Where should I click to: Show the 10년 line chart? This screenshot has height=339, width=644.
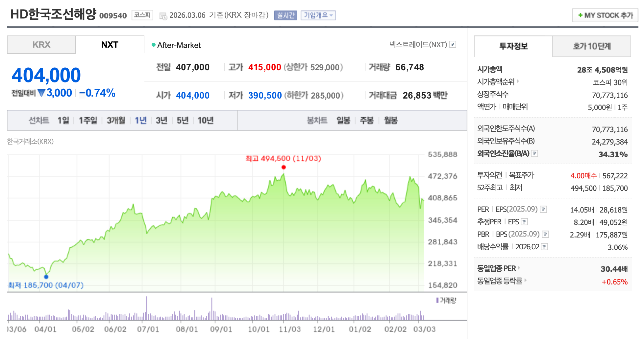click(206, 121)
